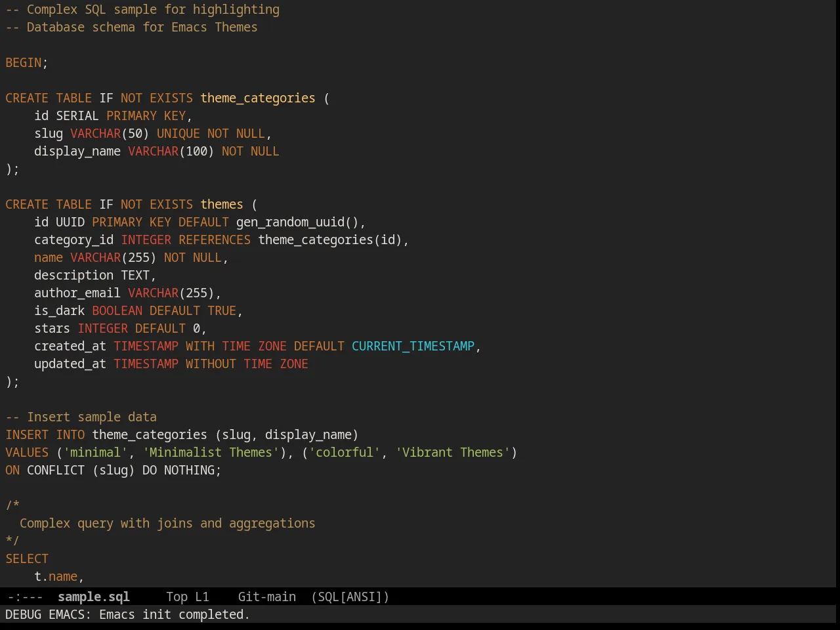The image size is (840, 630).
Task: Click the themes table name after EXISTS
Action: pos(221,204)
